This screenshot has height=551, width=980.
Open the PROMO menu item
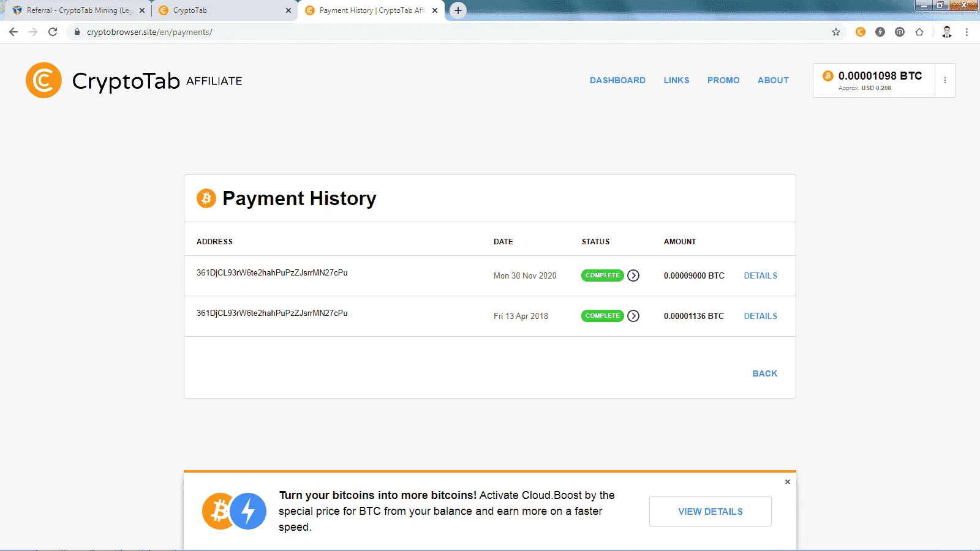click(723, 80)
